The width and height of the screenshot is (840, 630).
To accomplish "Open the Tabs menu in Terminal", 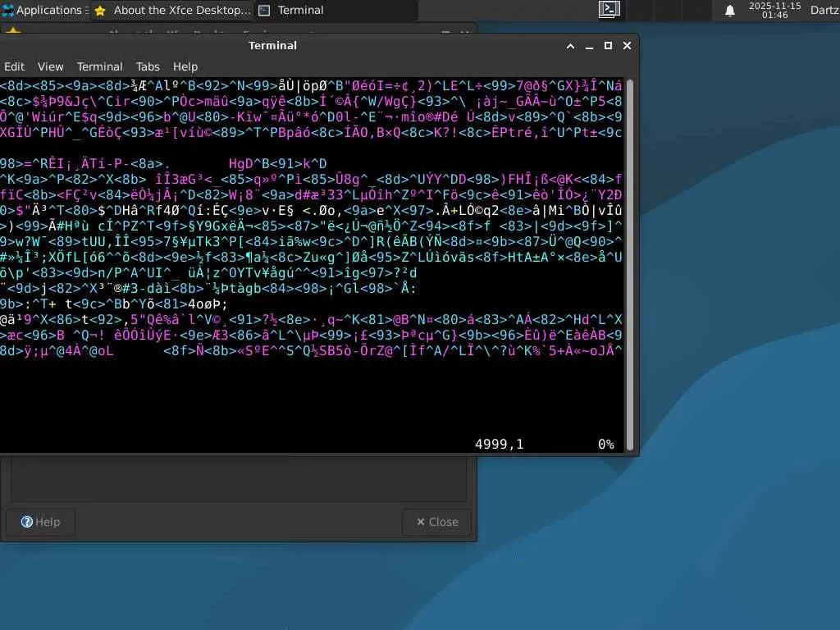I will (x=148, y=66).
